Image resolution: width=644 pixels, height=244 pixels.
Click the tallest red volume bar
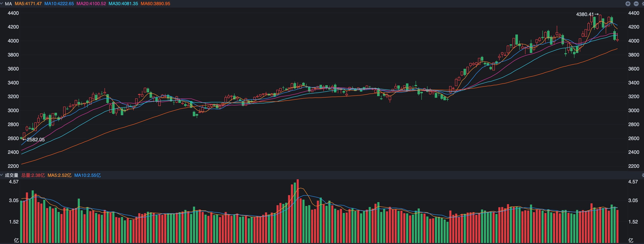[x=298, y=211]
